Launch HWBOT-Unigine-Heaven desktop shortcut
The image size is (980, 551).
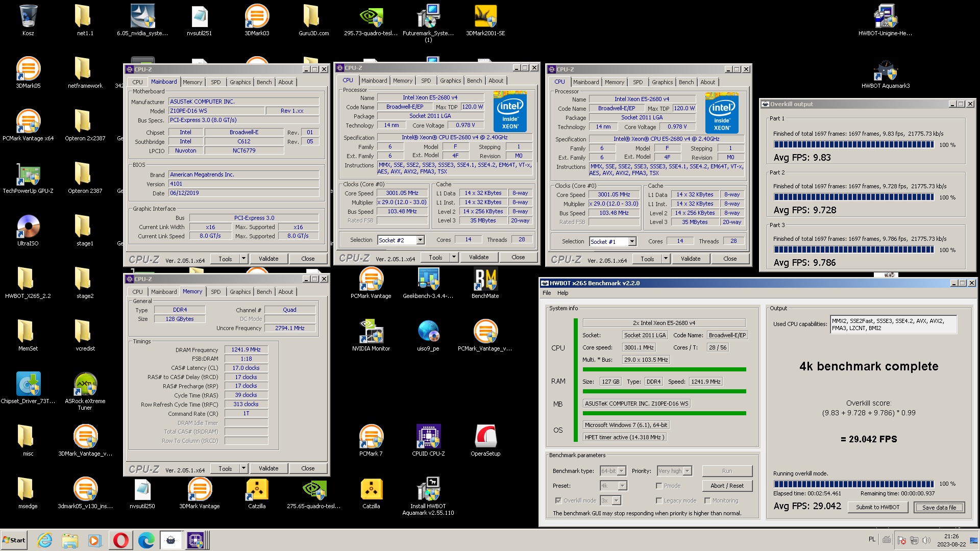(x=885, y=19)
